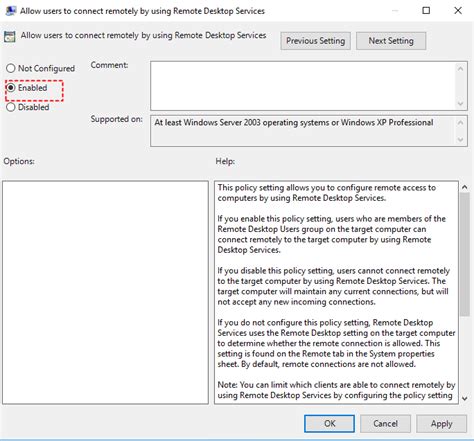
Task: Go to Previous Setting
Action: click(315, 41)
